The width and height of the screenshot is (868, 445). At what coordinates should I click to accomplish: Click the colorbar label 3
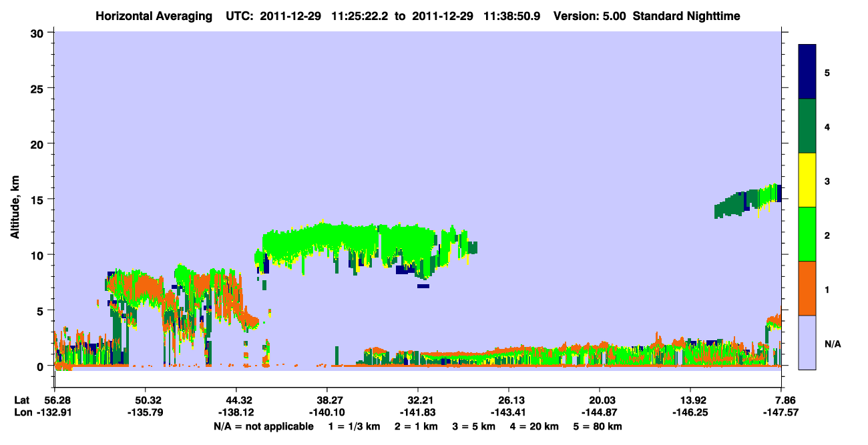point(827,181)
